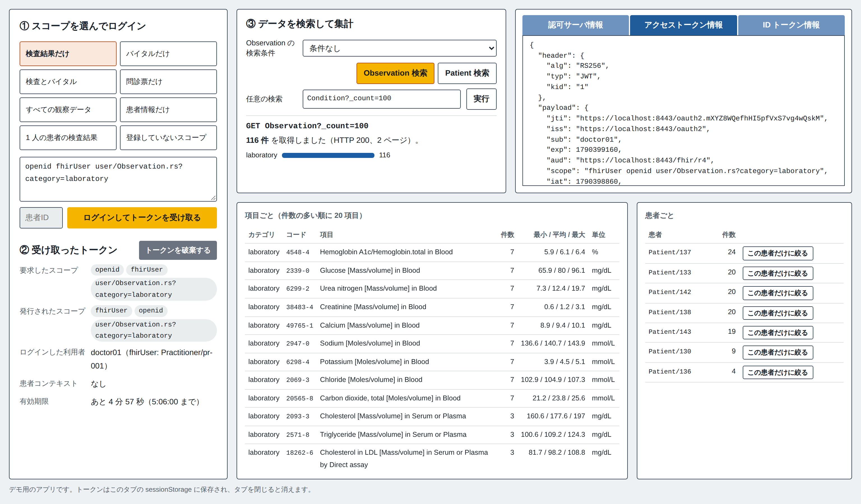The height and width of the screenshot is (504, 861).
Task: Click the 実行 button
Action: coord(482,99)
